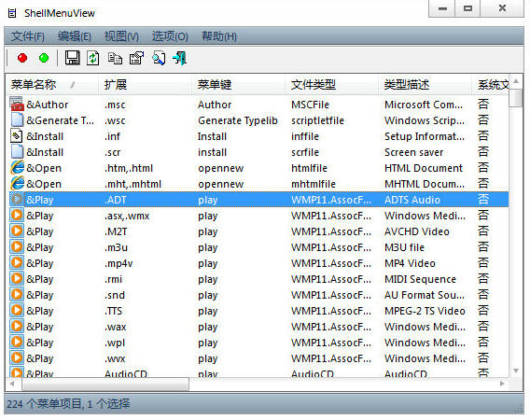
Task: Click status bar '224 个菜单项目, 1 个选择'
Action: click(x=68, y=404)
